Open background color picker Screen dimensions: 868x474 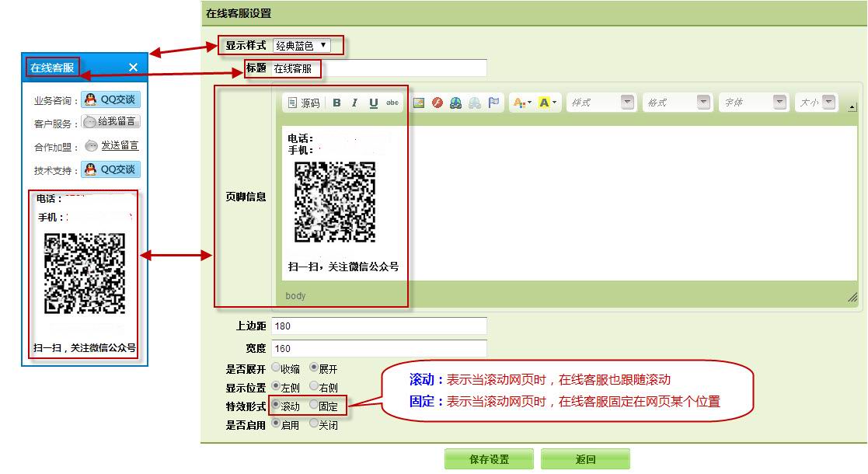(548, 103)
